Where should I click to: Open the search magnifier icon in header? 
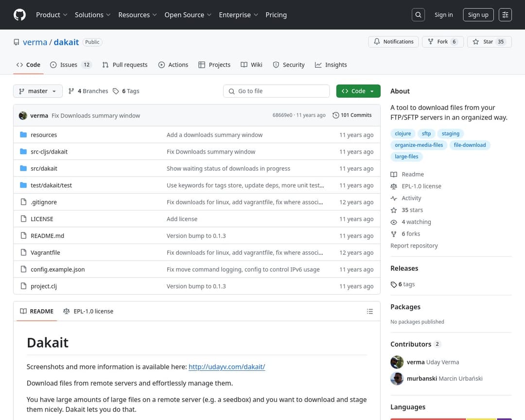[x=418, y=15]
